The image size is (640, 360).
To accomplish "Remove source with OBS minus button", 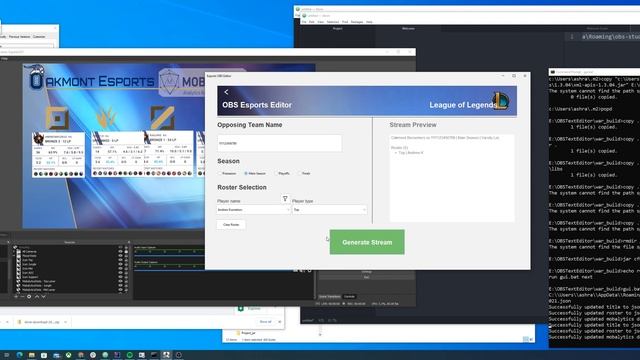I will (22, 296).
